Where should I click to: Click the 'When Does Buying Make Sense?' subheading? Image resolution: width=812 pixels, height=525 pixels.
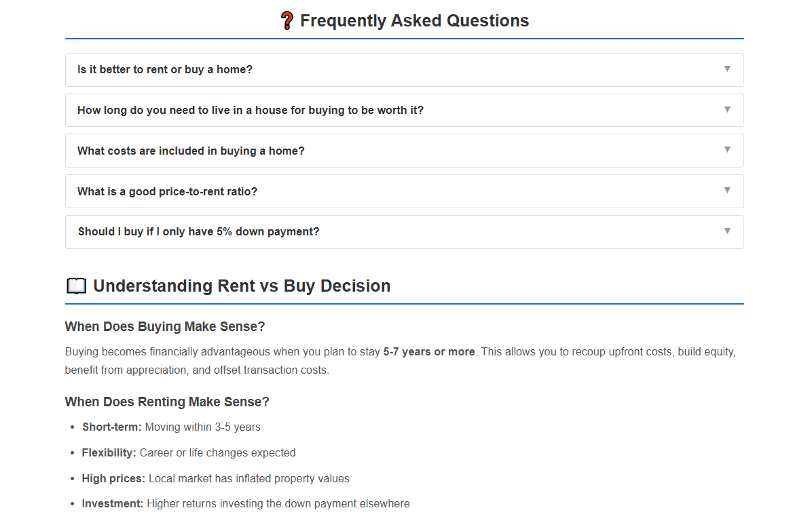[x=165, y=326]
